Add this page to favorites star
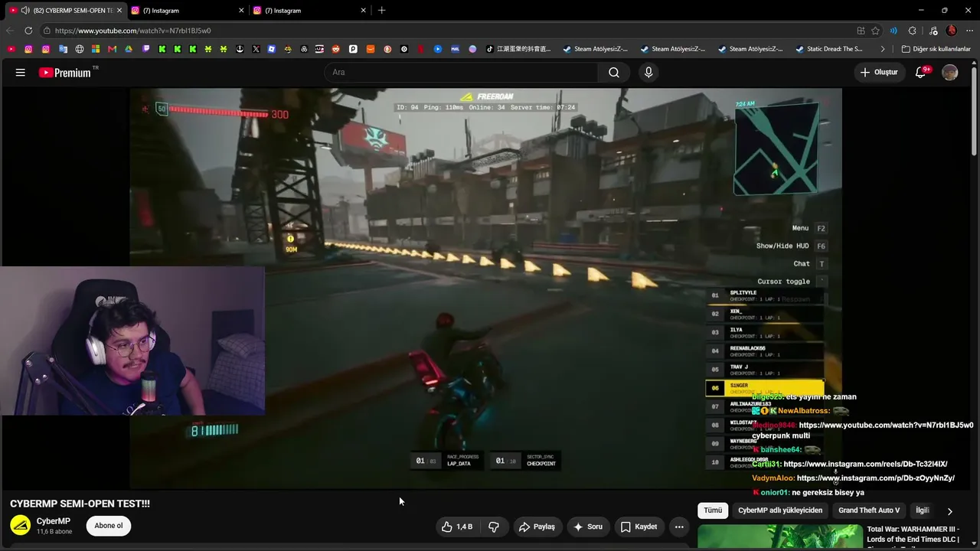 click(875, 31)
